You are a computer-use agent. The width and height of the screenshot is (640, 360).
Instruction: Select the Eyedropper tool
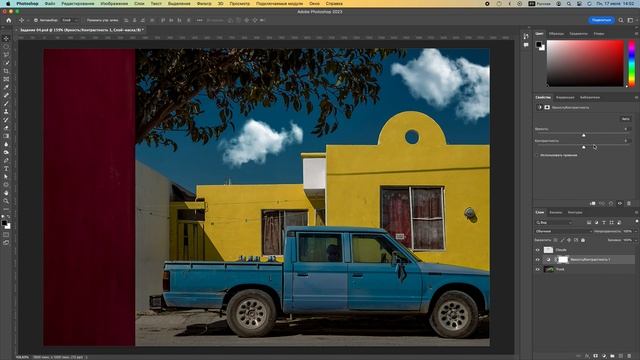click(6, 87)
